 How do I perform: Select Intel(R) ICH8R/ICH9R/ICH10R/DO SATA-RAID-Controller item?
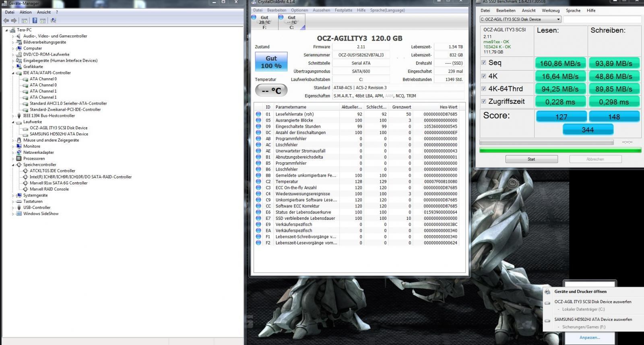click(80, 177)
